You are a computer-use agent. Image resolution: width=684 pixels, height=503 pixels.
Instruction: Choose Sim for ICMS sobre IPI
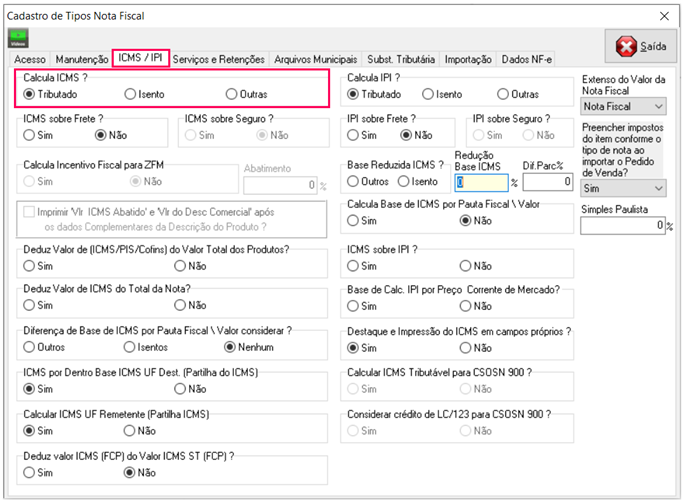tap(354, 266)
